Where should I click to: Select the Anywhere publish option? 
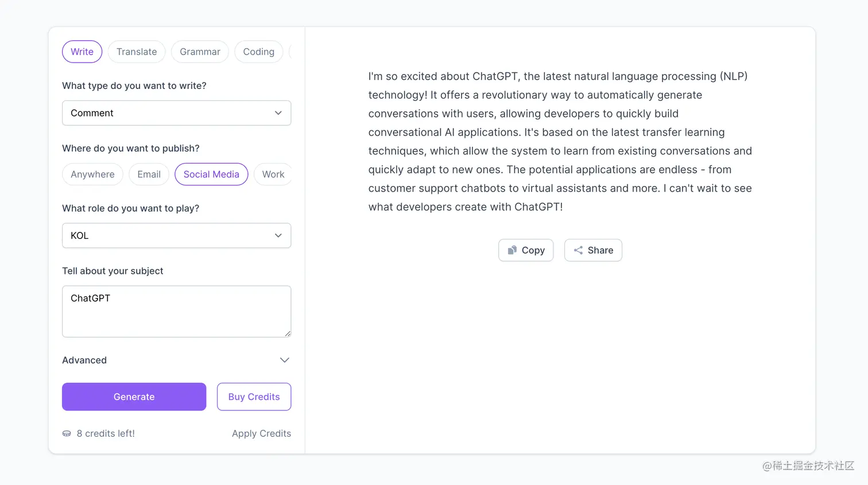pyautogui.click(x=92, y=174)
